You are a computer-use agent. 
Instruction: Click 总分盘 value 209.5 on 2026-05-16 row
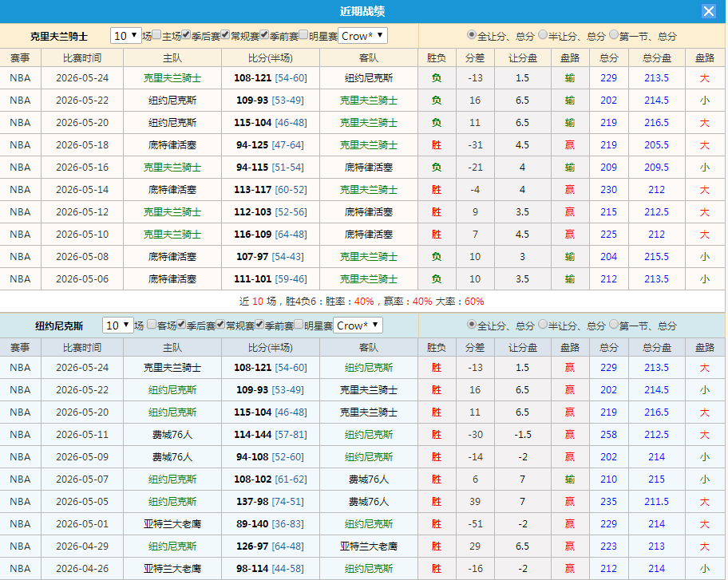click(x=656, y=168)
